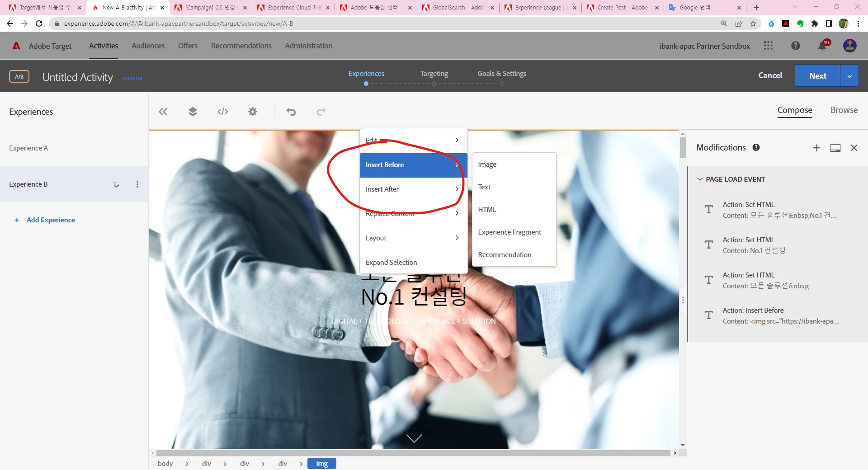Bookmark this page with the star icon
This screenshot has width=868, height=470.
click(753, 23)
